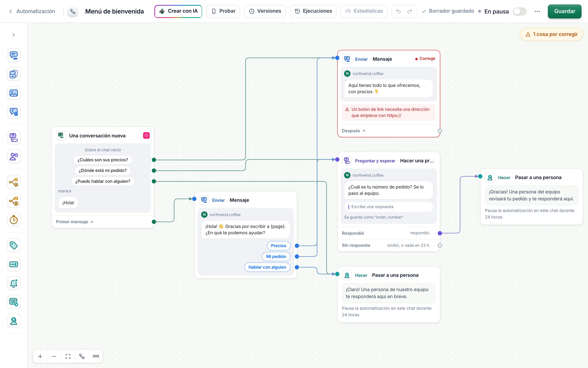This screenshot has height=368, width=588.
Task: Select the image block icon in sidebar
Action: tap(14, 93)
